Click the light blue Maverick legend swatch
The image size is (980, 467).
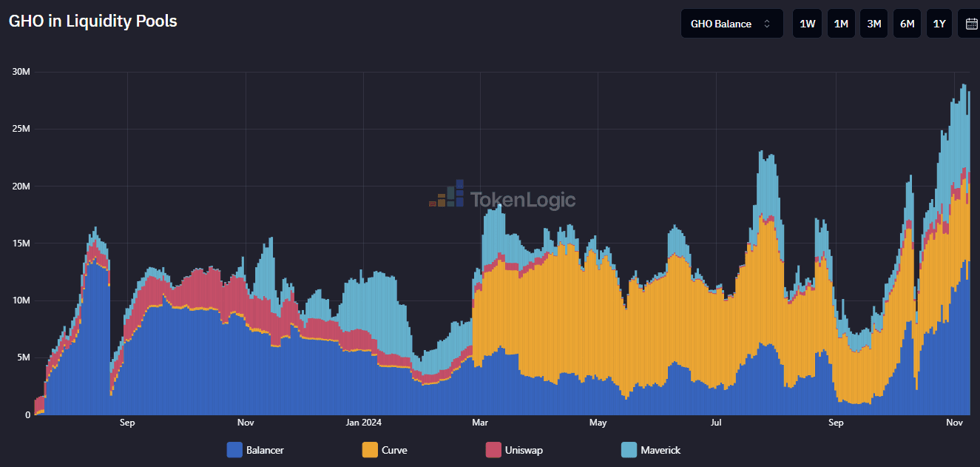coord(629,450)
